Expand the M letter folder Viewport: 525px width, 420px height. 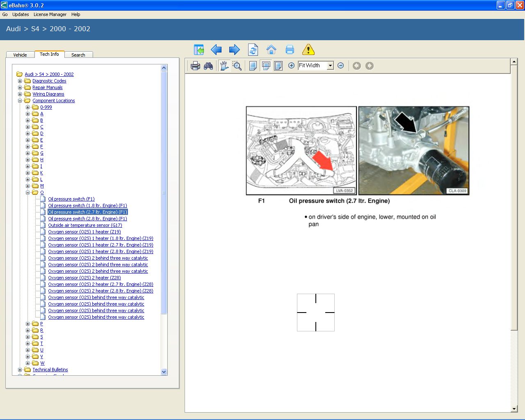coord(27,186)
